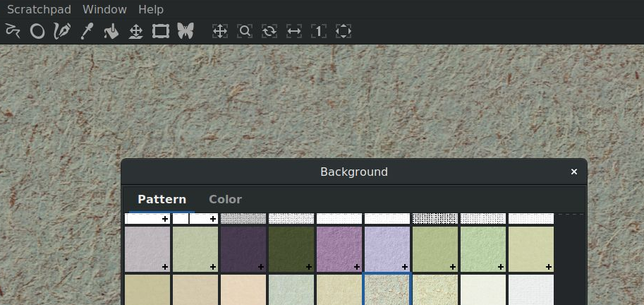Choose the dark purple background pattern
The image size is (644, 305).
coord(243,249)
